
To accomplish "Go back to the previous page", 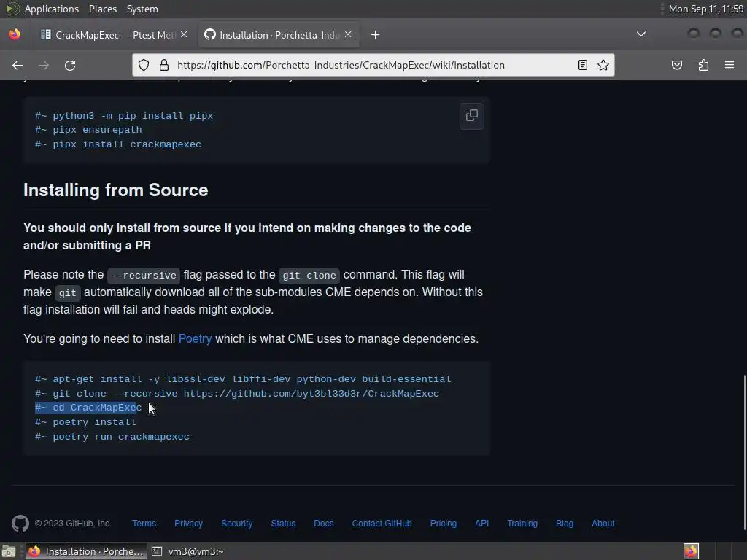I will pyautogui.click(x=18, y=65).
